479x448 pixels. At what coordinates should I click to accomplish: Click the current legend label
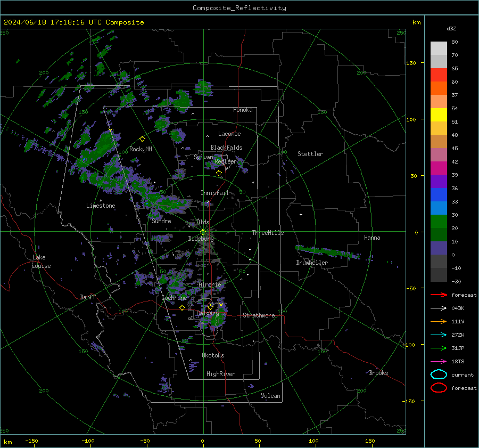tap(463, 374)
